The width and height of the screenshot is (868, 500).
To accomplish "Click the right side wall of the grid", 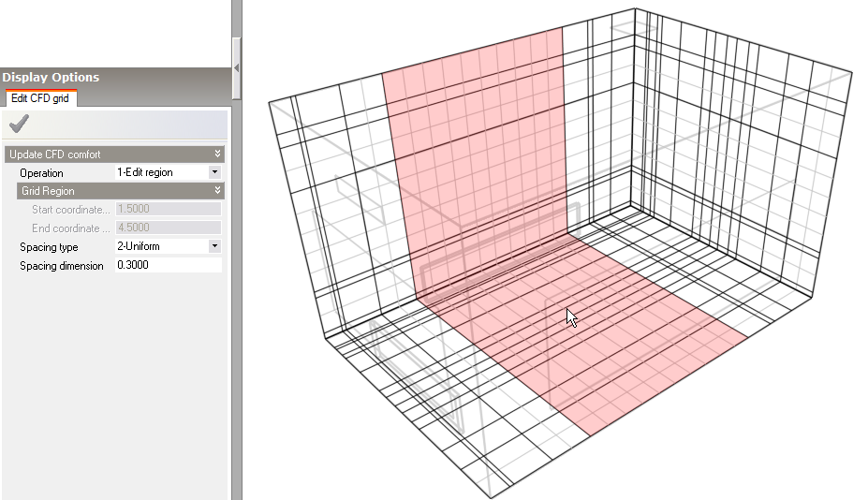I will pos(740,169).
